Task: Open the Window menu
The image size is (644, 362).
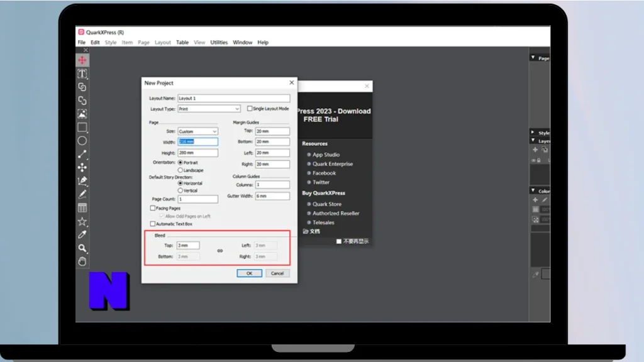Action: click(x=242, y=42)
